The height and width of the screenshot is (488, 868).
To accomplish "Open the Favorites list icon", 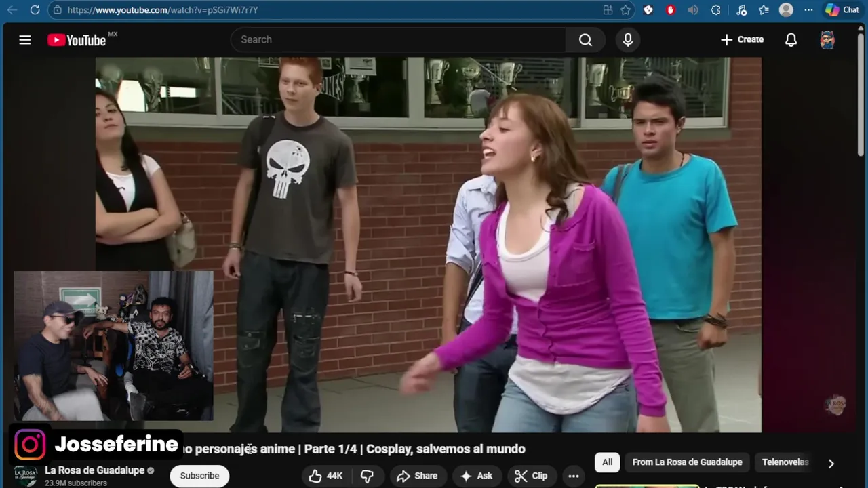I will pyautogui.click(x=764, y=10).
